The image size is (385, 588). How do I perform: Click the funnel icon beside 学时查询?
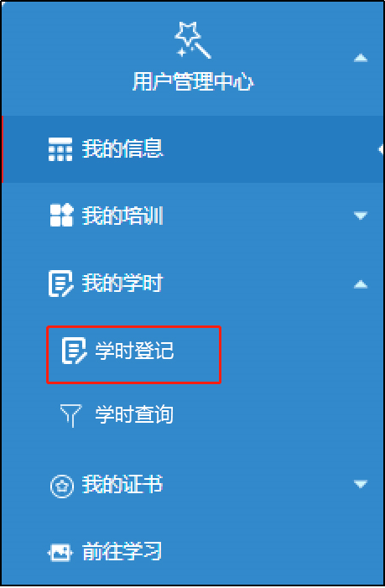tap(70, 415)
